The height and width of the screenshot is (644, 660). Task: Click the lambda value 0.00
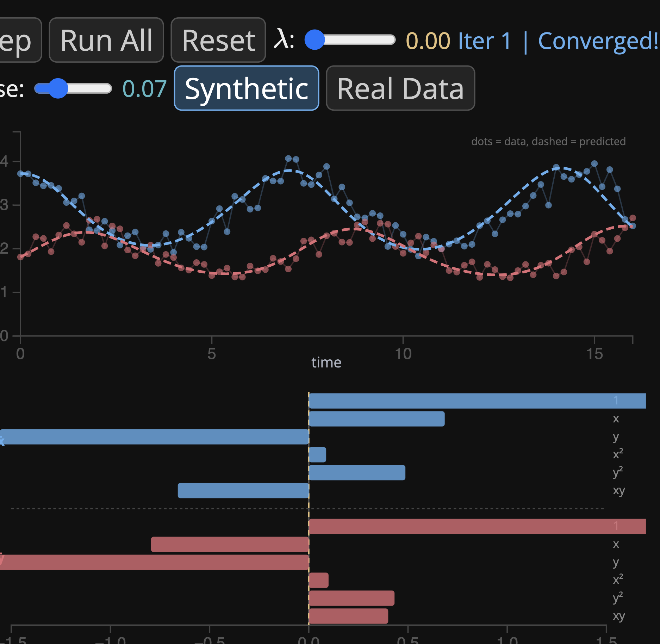point(428,41)
